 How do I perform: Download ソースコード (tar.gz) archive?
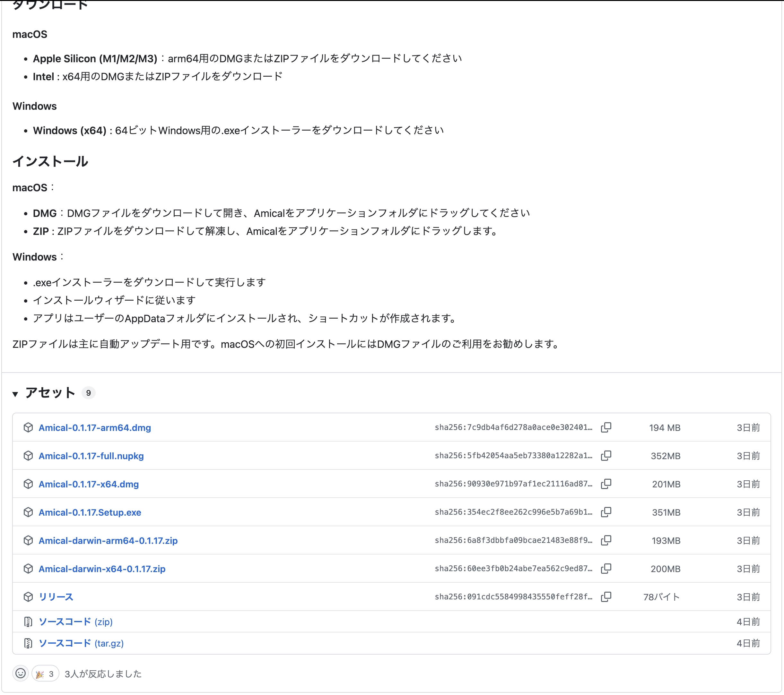tap(81, 643)
